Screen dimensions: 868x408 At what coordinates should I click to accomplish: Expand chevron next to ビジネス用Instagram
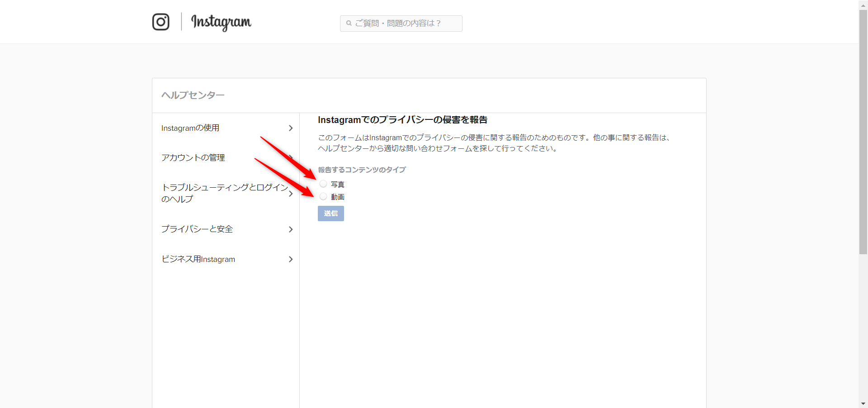click(291, 259)
